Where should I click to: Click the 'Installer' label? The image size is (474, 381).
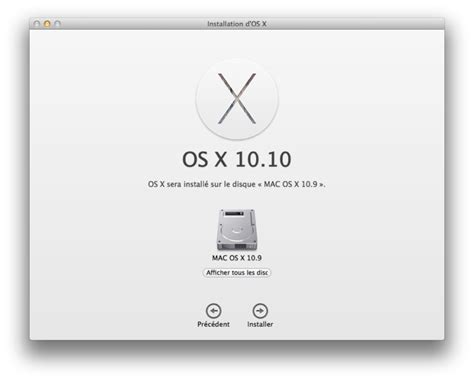[x=260, y=324]
